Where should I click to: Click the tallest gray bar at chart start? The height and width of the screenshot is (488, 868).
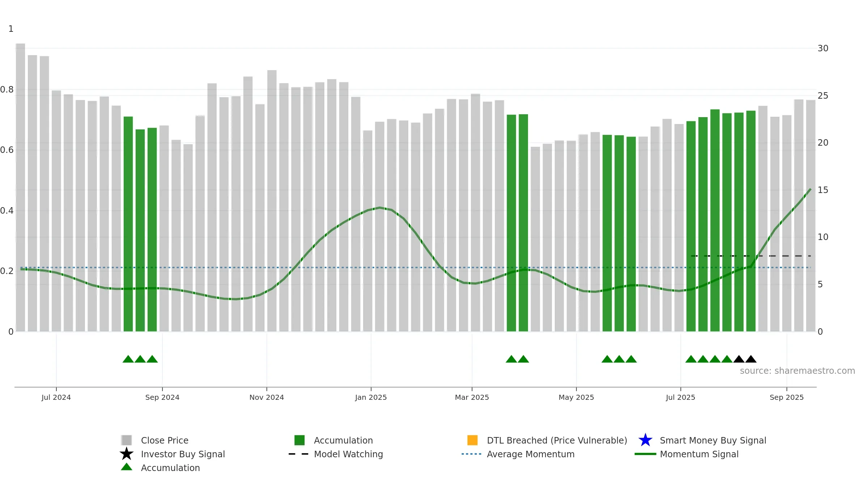pos(20,187)
